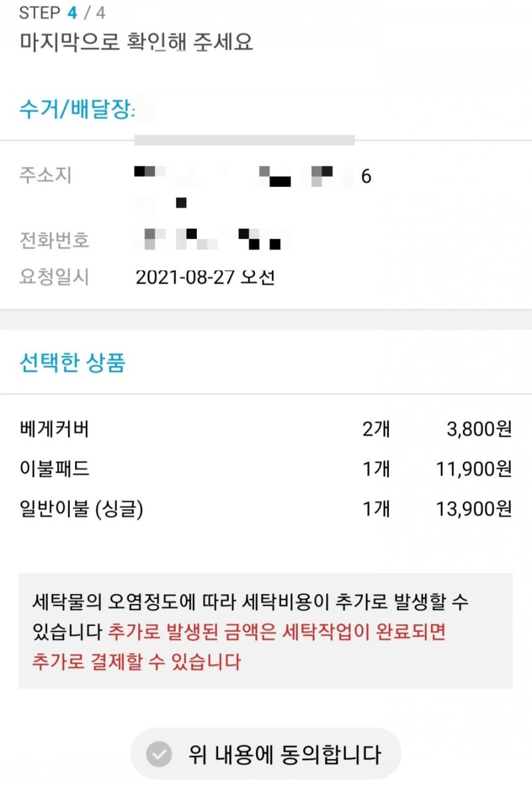Select the 베게커버 item row

[x=266, y=429]
